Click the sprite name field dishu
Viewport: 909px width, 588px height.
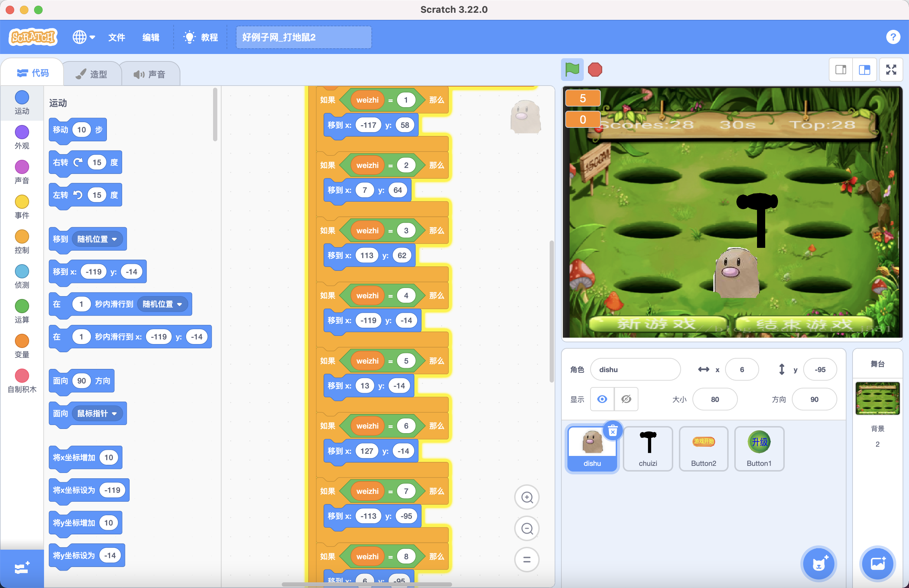click(635, 369)
